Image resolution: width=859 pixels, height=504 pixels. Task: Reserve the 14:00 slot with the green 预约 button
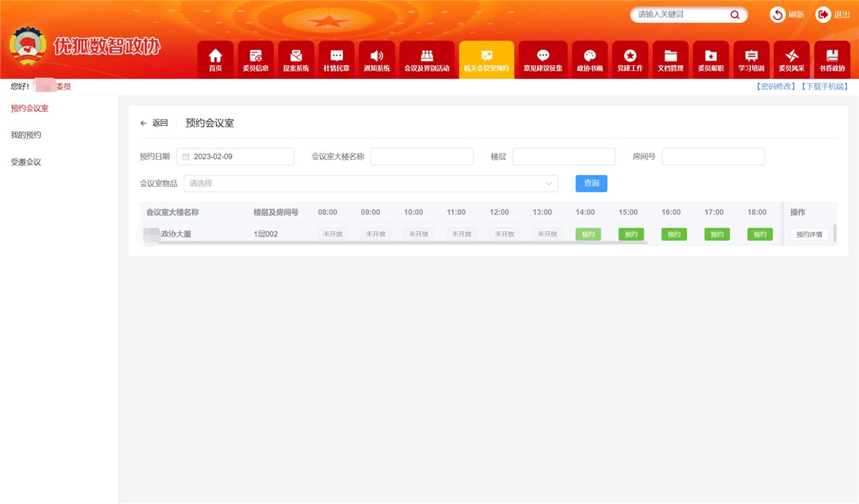click(588, 233)
